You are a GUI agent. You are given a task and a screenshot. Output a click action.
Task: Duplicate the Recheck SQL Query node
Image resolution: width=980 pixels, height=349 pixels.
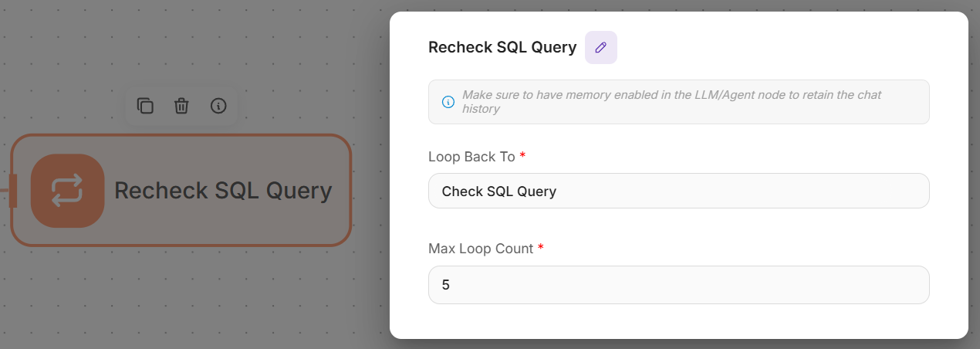pos(145,106)
